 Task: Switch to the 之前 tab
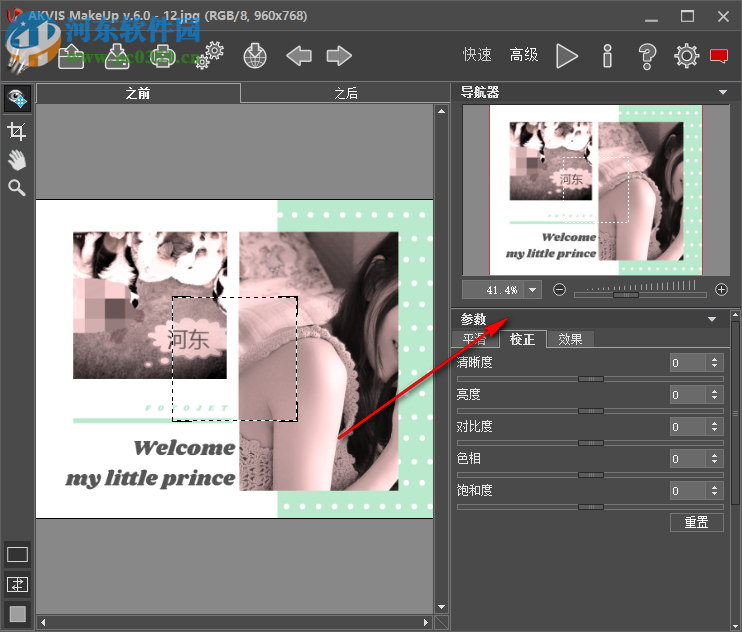pos(138,93)
